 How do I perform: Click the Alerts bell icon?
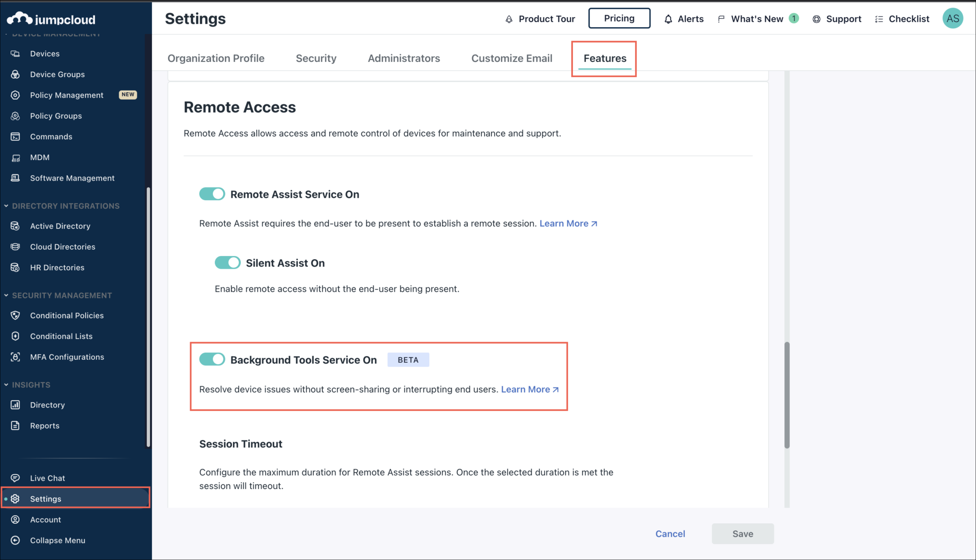(x=668, y=19)
